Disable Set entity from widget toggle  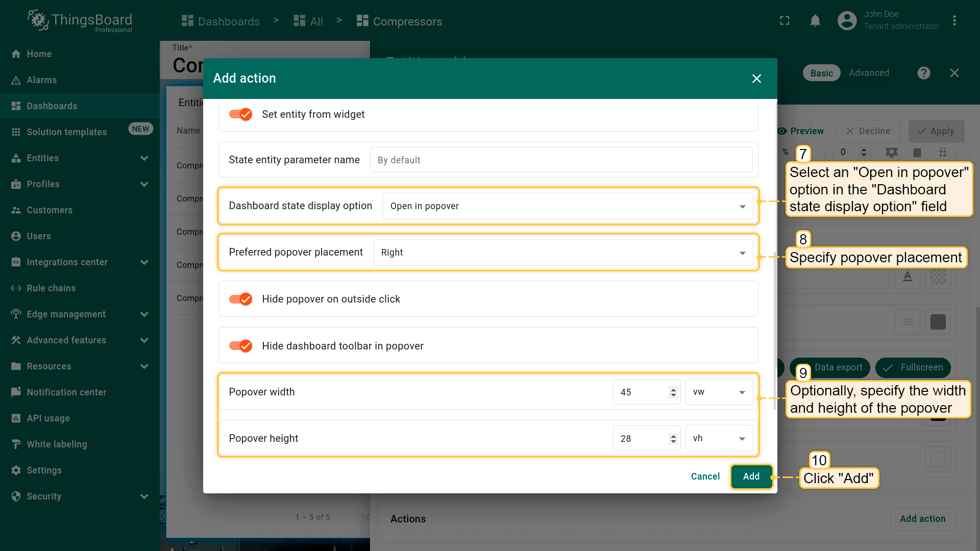pyautogui.click(x=240, y=114)
